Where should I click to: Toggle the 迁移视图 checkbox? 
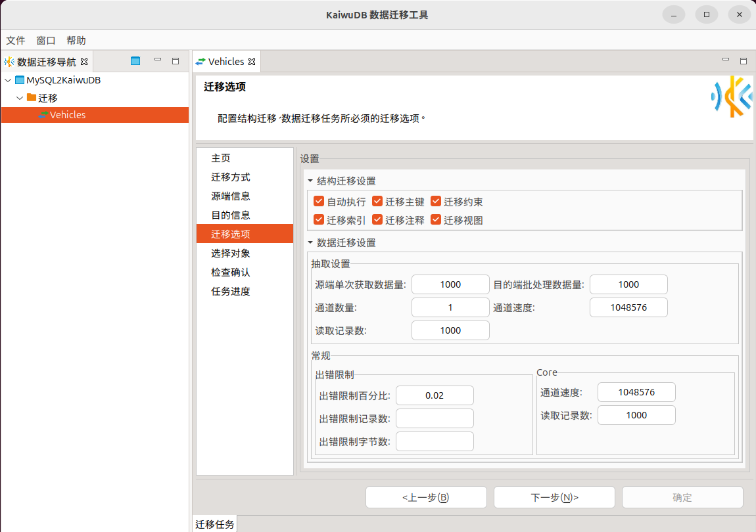click(436, 220)
